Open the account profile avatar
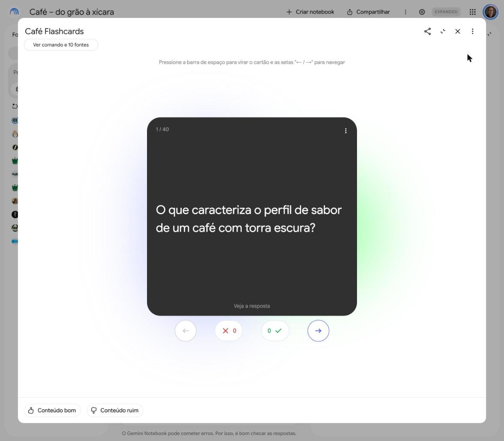The width and height of the screenshot is (504, 441). (x=490, y=12)
